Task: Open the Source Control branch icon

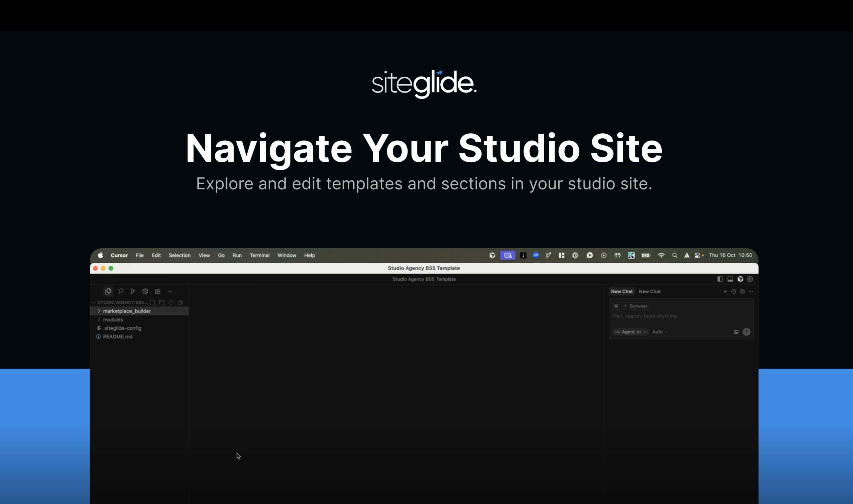Action: 133,291
